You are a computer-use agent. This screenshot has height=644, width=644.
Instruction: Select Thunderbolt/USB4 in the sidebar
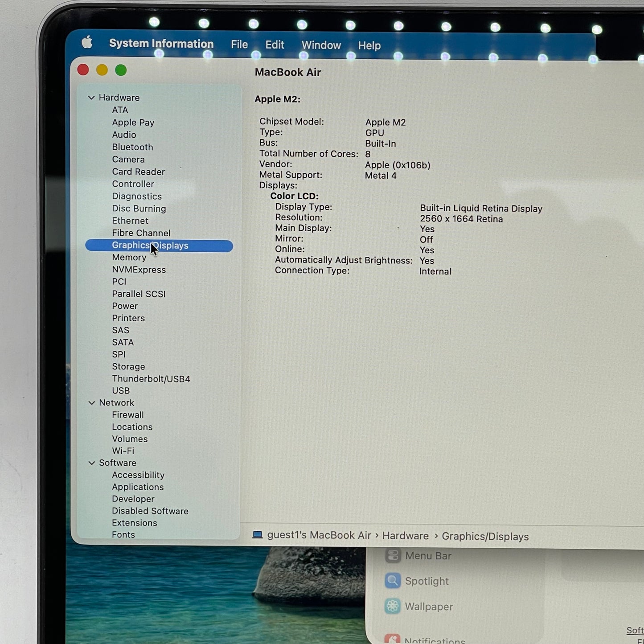point(151,379)
